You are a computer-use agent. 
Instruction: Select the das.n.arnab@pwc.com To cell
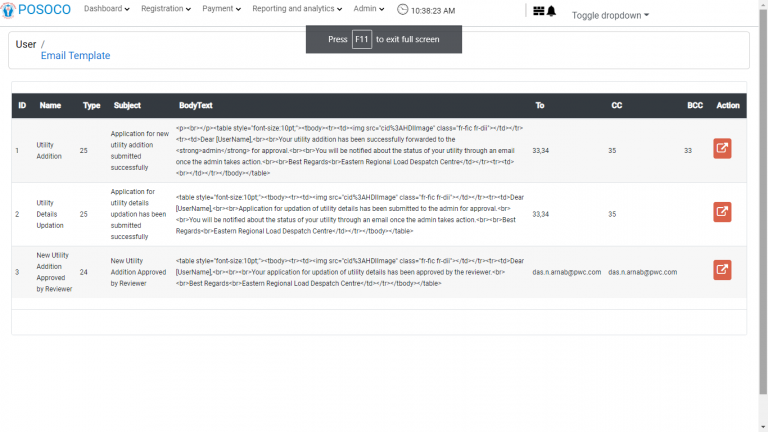click(x=567, y=272)
